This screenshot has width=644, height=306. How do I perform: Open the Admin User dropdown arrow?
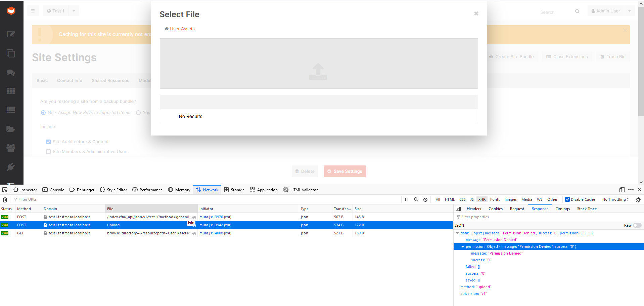[x=630, y=11]
